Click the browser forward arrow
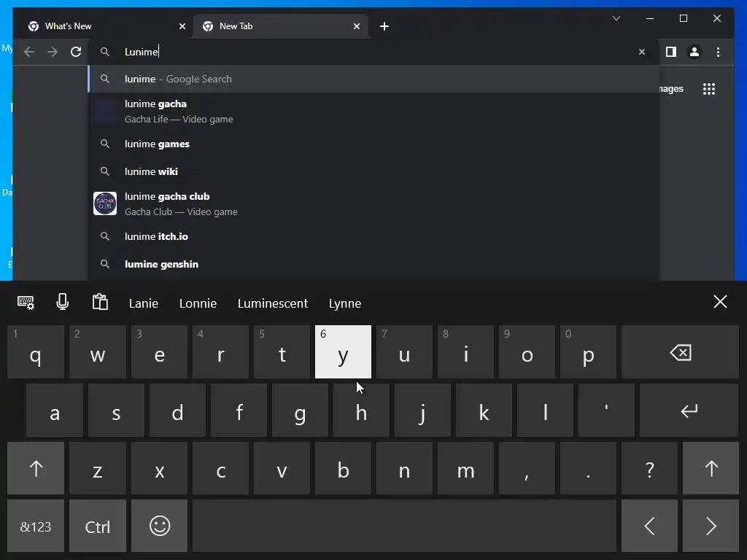Screen dimensions: 747x560 [53, 52]
